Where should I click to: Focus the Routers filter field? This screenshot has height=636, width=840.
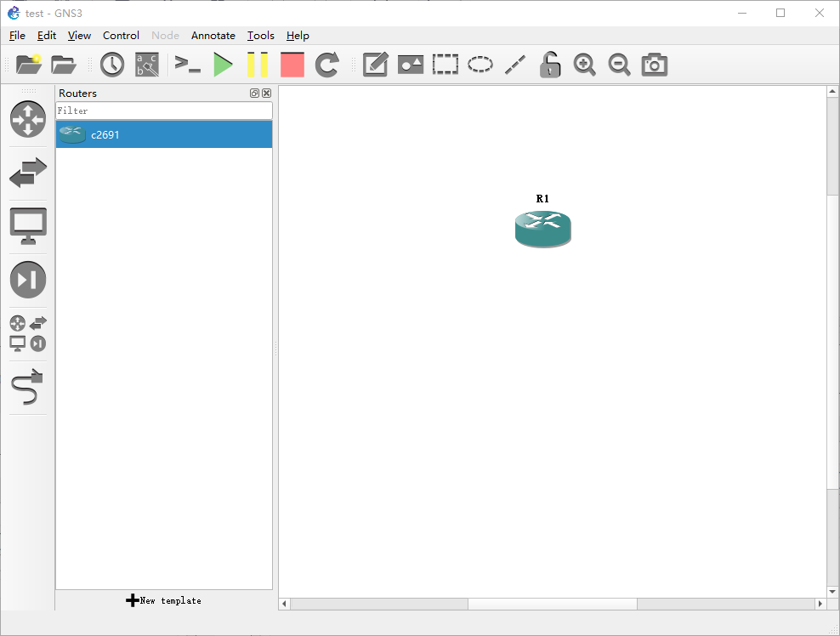point(164,111)
